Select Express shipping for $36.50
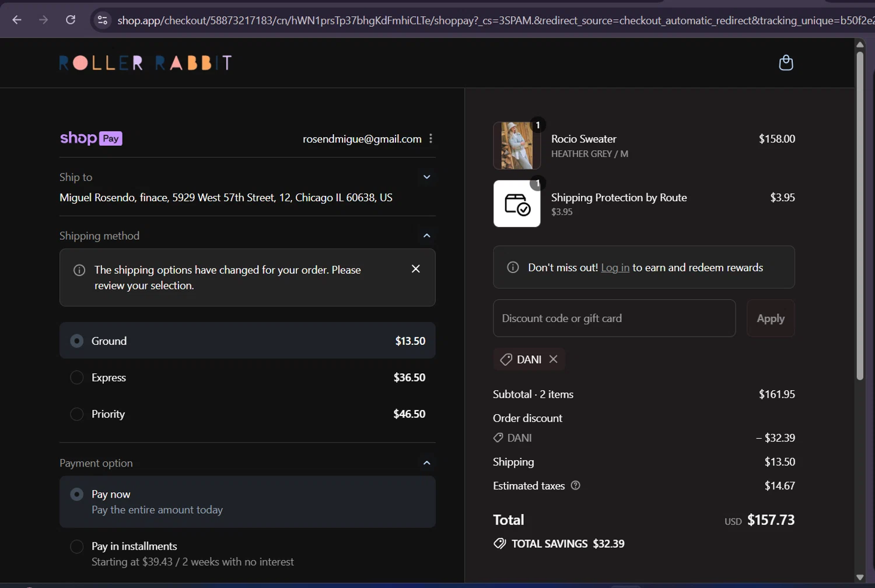Viewport: 875px width, 588px height. coord(247,377)
